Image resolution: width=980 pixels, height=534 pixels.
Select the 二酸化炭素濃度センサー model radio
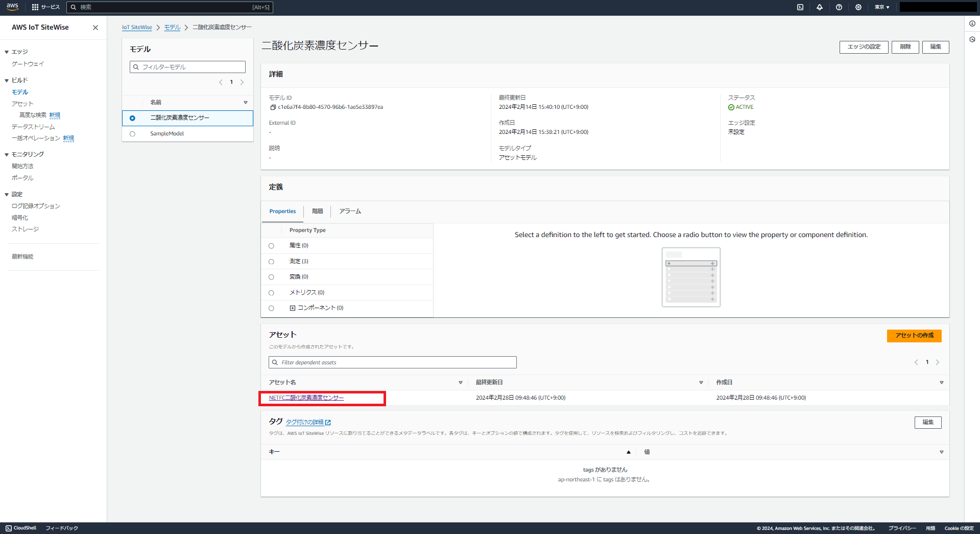(x=132, y=118)
